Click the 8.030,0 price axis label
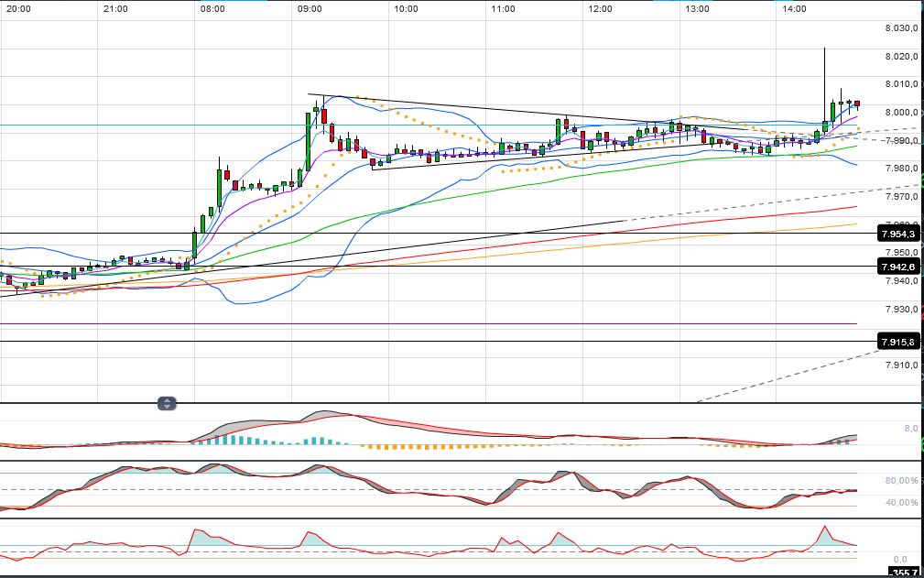 pos(902,28)
